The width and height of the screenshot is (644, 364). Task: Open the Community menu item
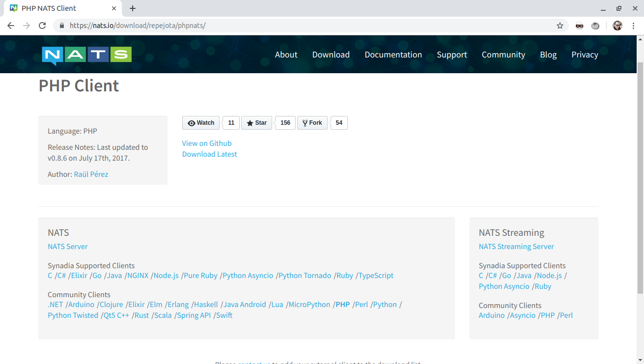tap(504, 55)
